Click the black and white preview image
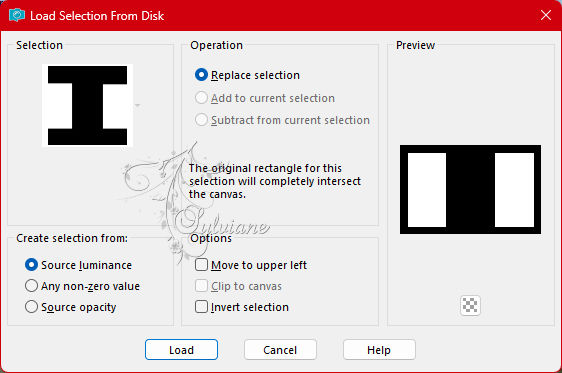Image resolution: width=562 pixels, height=373 pixels. click(x=470, y=190)
